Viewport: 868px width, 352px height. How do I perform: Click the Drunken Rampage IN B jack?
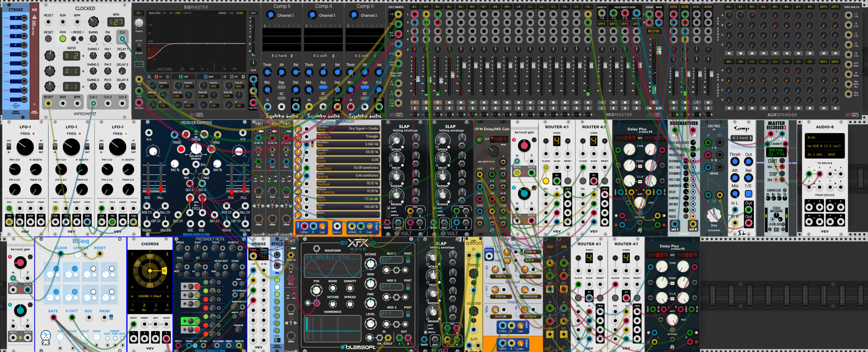click(243, 133)
